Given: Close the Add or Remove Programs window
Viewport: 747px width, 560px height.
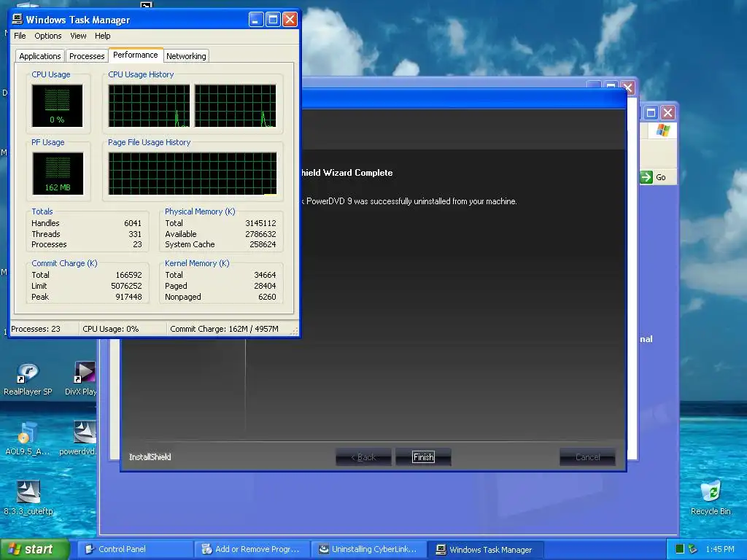Looking at the screenshot, I should [x=628, y=88].
